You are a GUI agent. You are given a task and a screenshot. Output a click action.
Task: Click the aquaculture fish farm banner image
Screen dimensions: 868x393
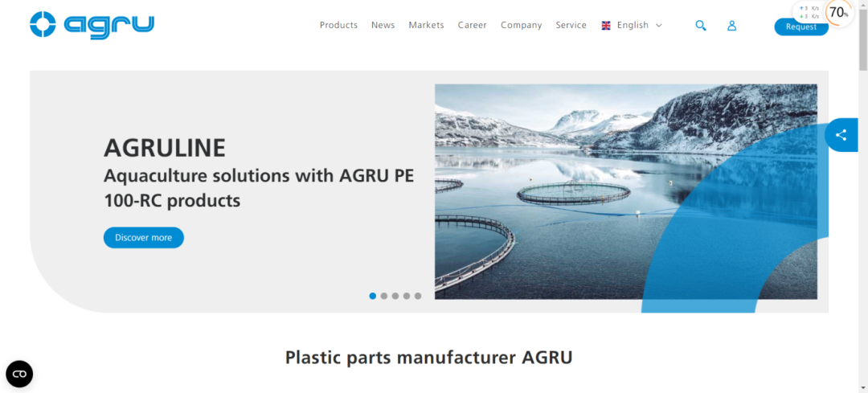tap(625, 191)
